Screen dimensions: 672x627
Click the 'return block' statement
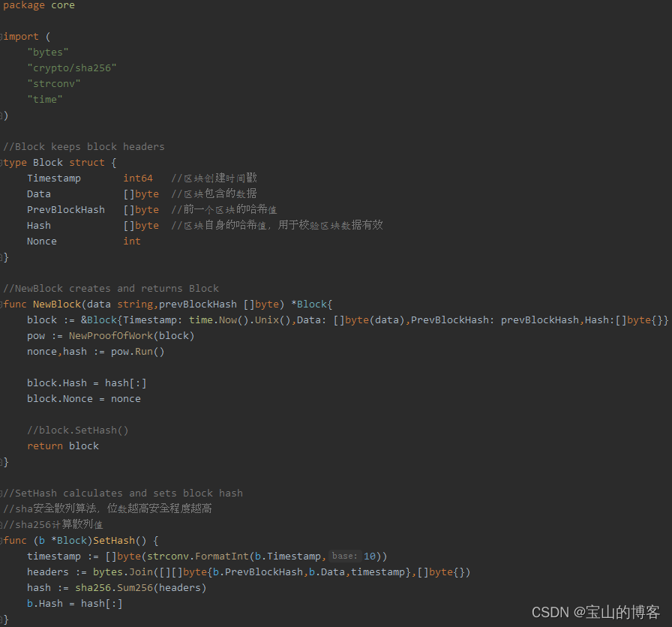point(63,446)
